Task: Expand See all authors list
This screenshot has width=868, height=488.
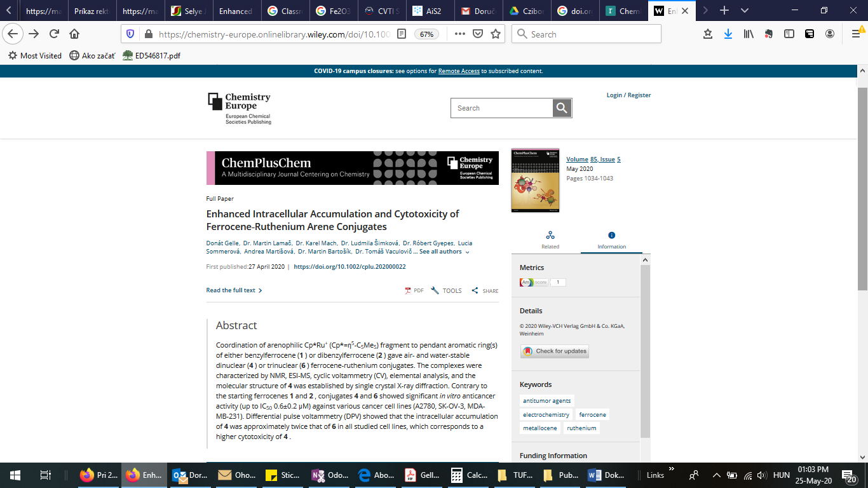Action: [444, 252]
